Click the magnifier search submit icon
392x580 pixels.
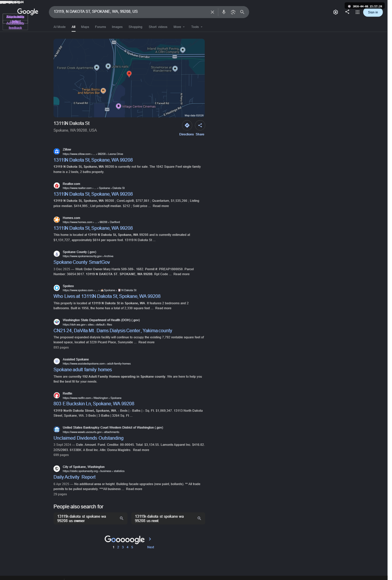[x=242, y=12]
